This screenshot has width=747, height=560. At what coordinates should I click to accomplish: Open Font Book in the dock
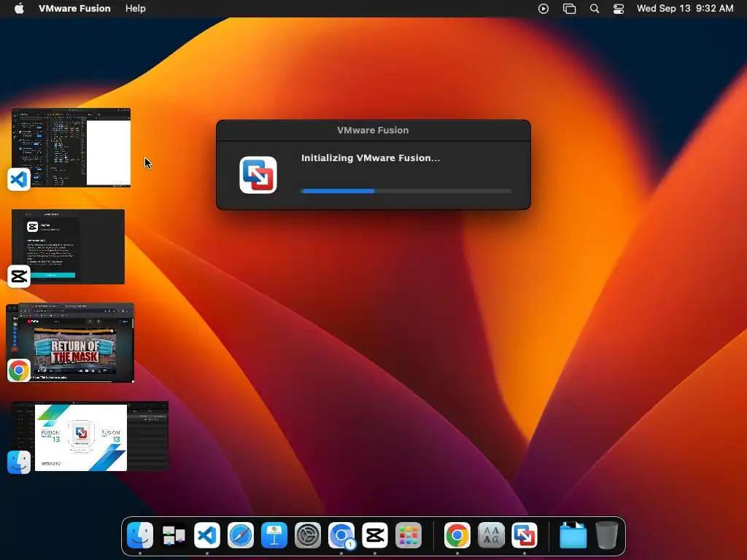491,535
